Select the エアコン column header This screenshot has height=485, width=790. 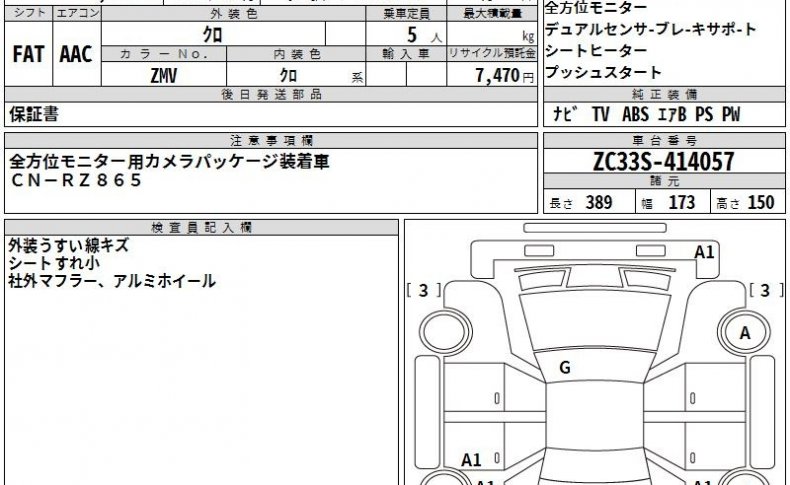coord(77,14)
